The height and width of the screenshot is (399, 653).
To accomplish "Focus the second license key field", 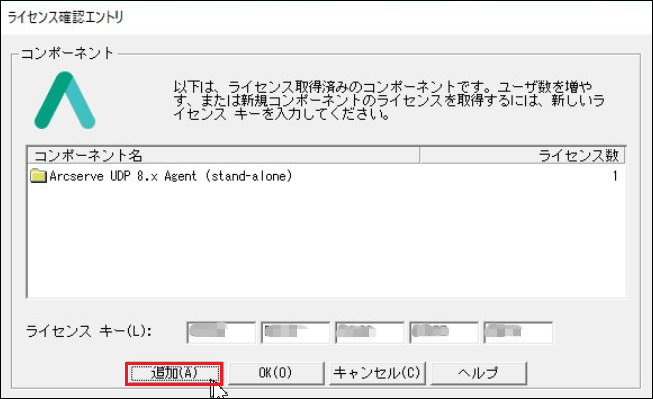I will 295,332.
